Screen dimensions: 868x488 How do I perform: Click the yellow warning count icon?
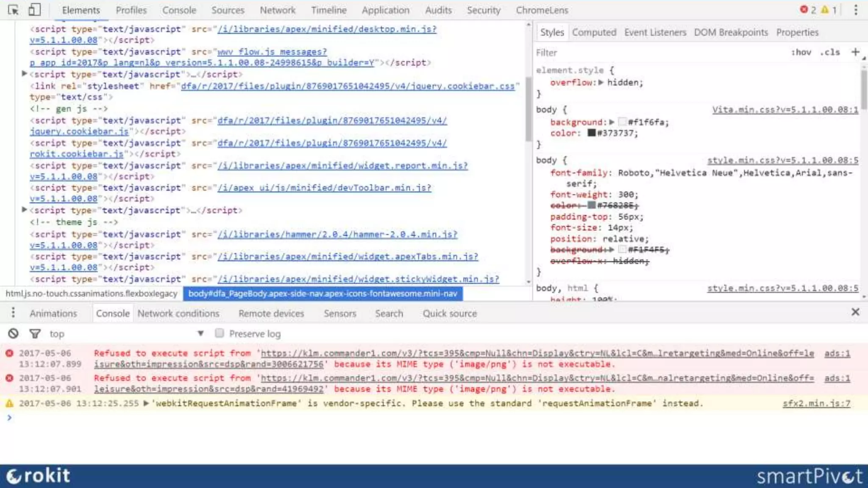tap(825, 9)
